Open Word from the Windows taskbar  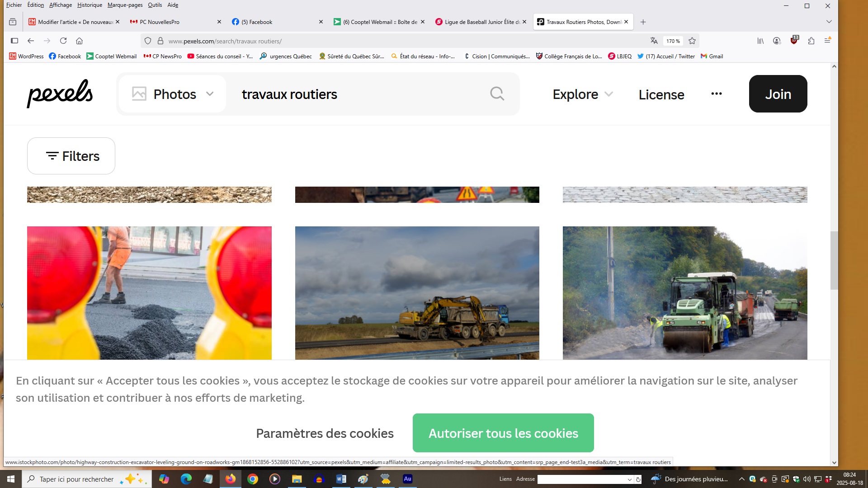(x=341, y=479)
